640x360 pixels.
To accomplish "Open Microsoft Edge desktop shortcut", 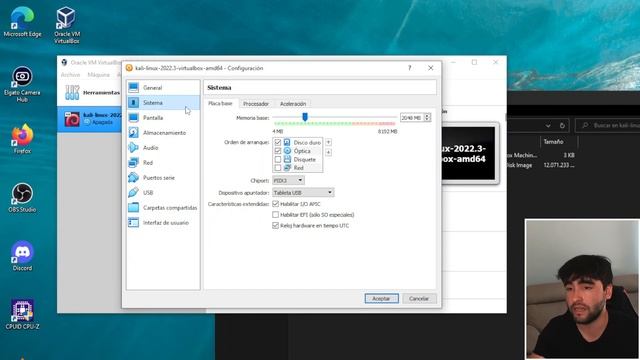I will pyautogui.click(x=22, y=21).
